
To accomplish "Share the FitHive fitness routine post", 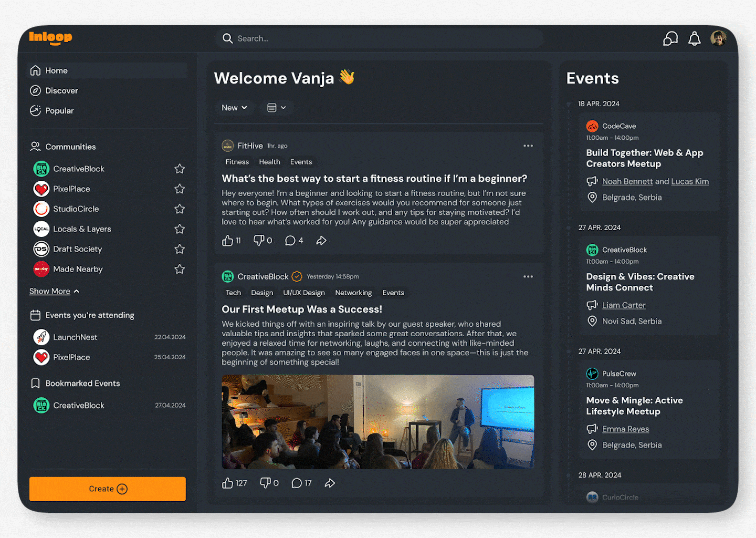I will (321, 241).
